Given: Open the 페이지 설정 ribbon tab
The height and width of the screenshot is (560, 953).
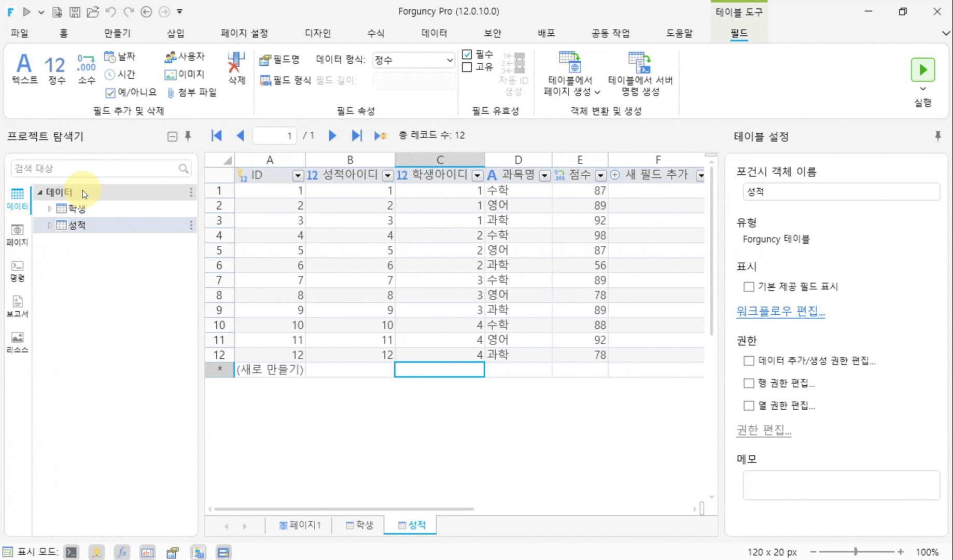Looking at the screenshot, I should pyautogui.click(x=244, y=33).
